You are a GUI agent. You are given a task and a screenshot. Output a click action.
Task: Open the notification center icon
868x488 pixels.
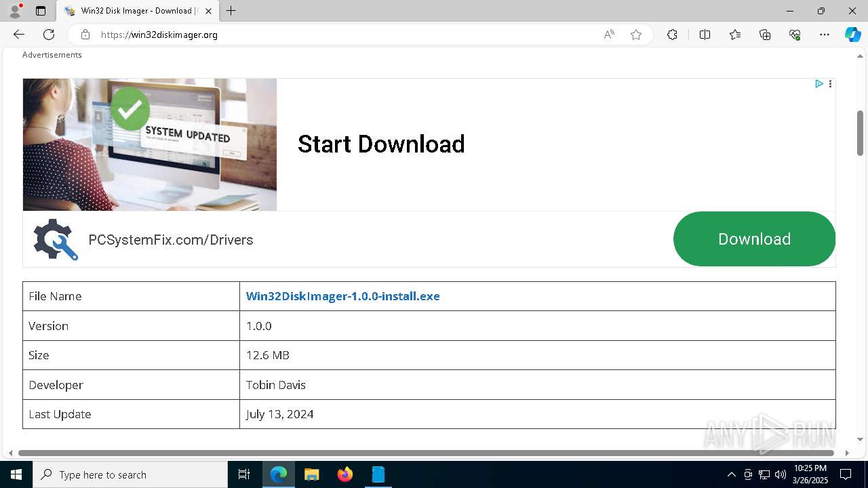coord(846,474)
